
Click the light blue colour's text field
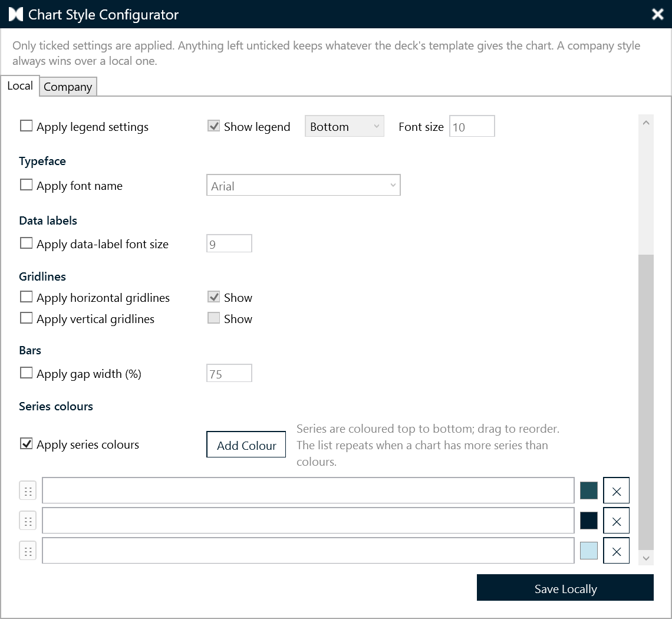point(308,551)
